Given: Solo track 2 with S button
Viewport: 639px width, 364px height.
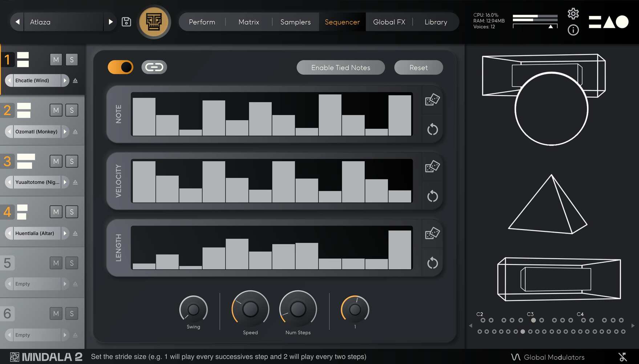Looking at the screenshot, I should tap(72, 110).
